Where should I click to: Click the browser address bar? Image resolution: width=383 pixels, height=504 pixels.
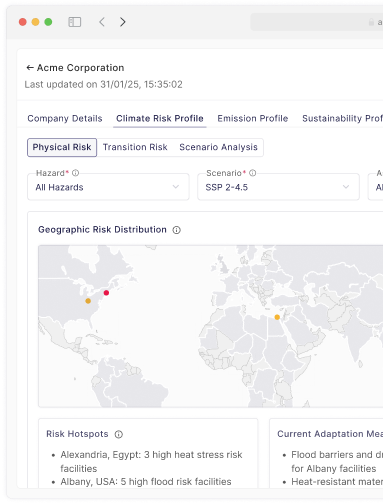(x=317, y=22)
